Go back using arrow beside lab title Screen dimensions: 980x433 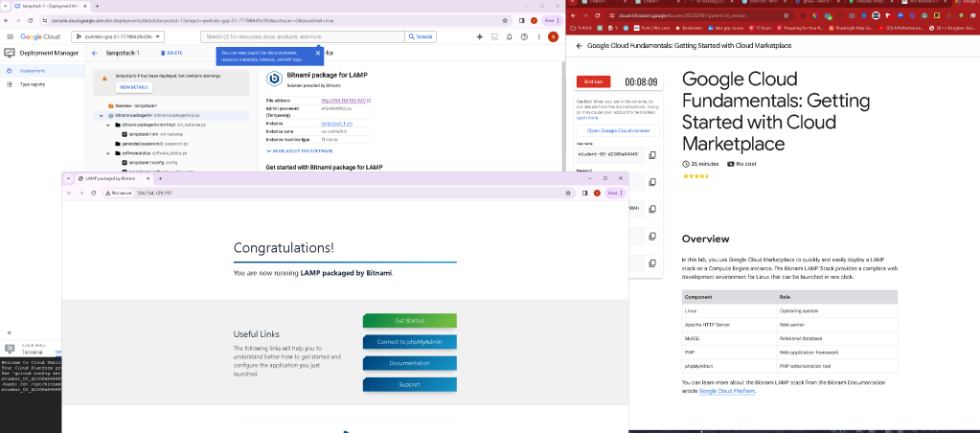click(x=580, y=46)
